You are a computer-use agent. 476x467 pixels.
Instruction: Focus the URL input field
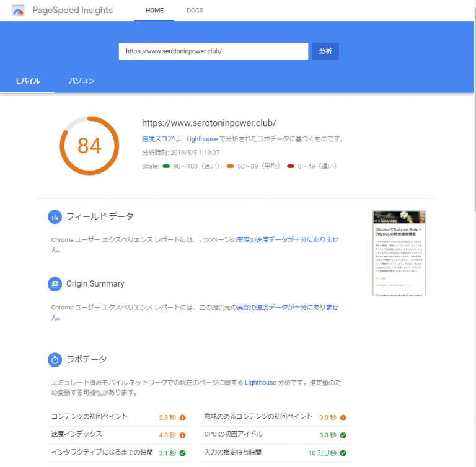[x=213, y=51]
